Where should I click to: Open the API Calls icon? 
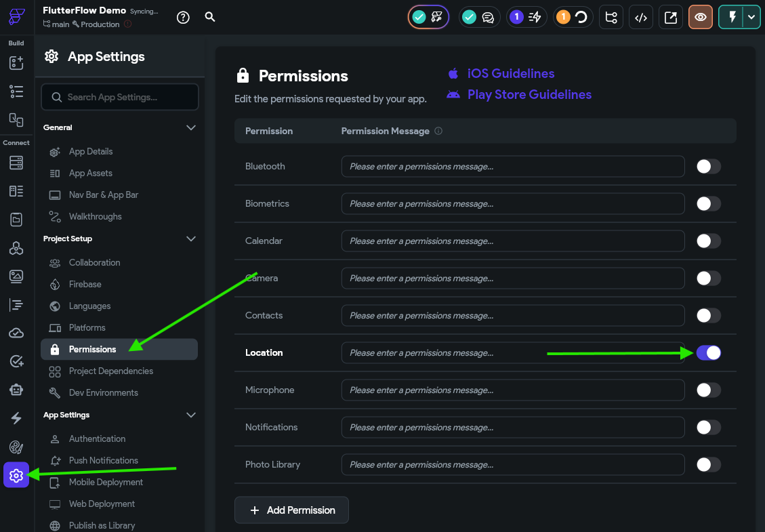pos(16,249)
